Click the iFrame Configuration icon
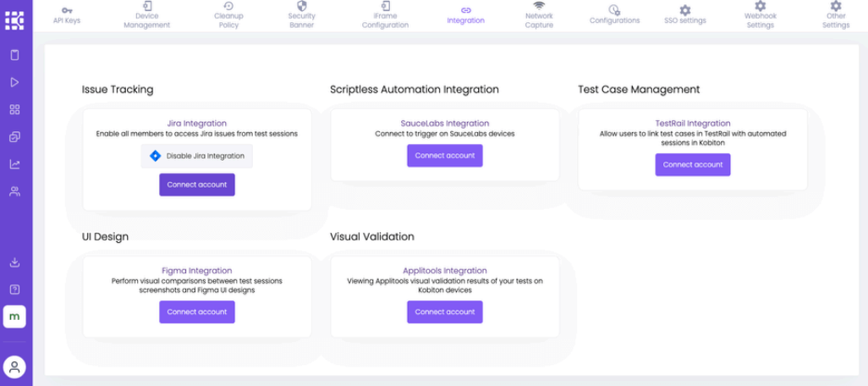Screen dimensions: 868x386 click(x=385, y=6)
